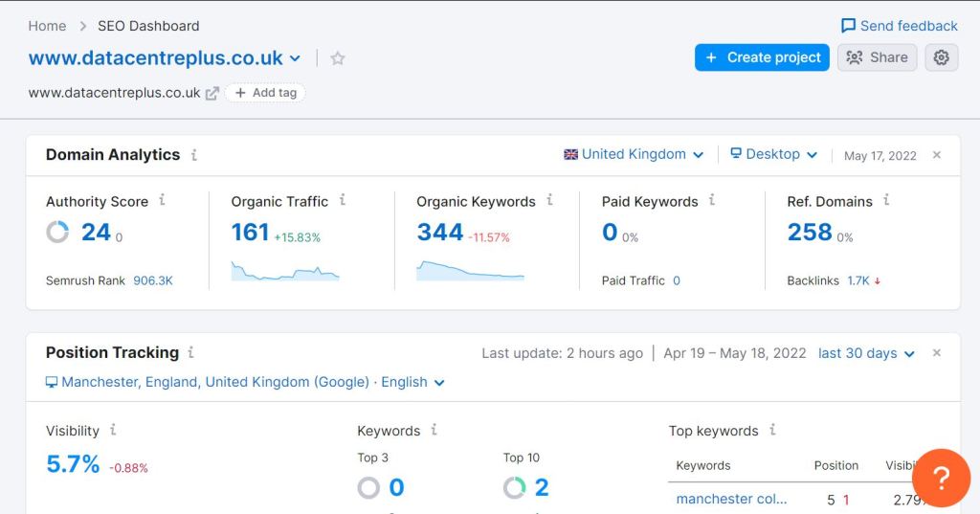Click the Share button

coord(877,57)
